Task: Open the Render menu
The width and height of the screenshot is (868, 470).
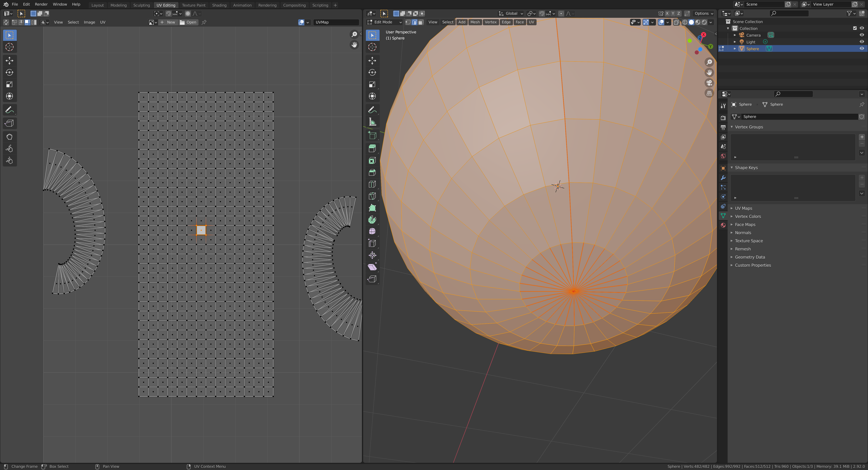Action: (x=41, y=4)
